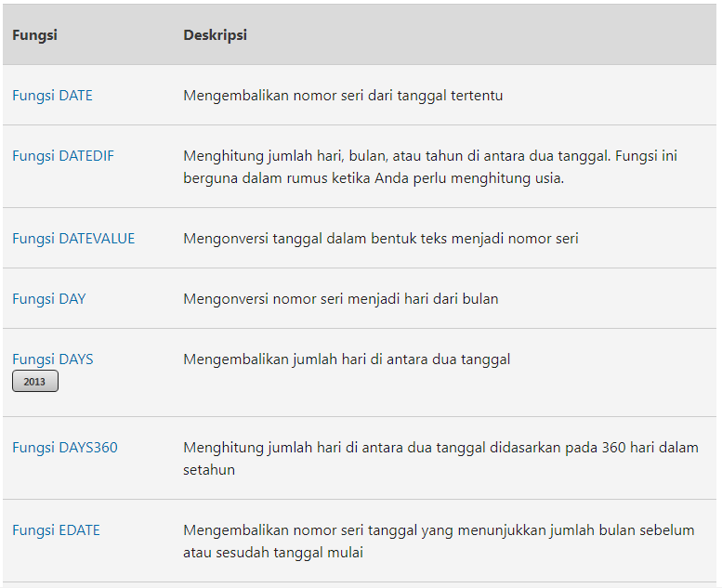Click 'Mengonversi nomor seri menjadi hari dari bulan'
Viewport: 722px width, 588px height.
341,299
